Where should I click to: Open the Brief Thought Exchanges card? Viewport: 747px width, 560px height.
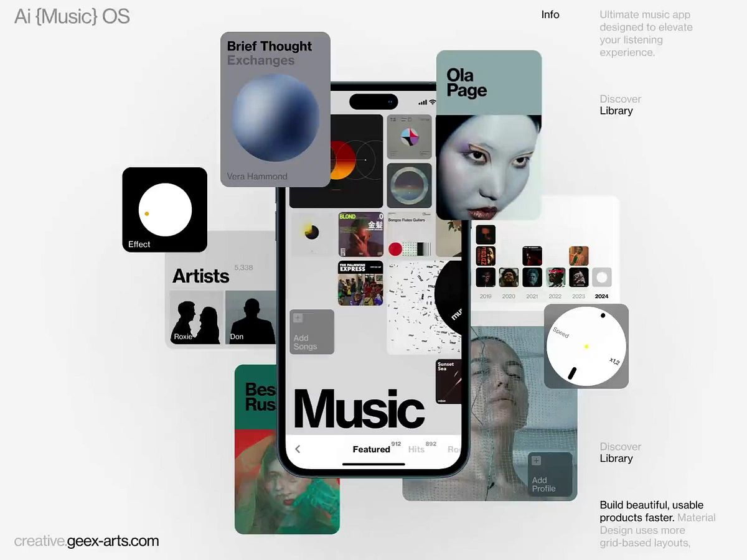[275, 109]
